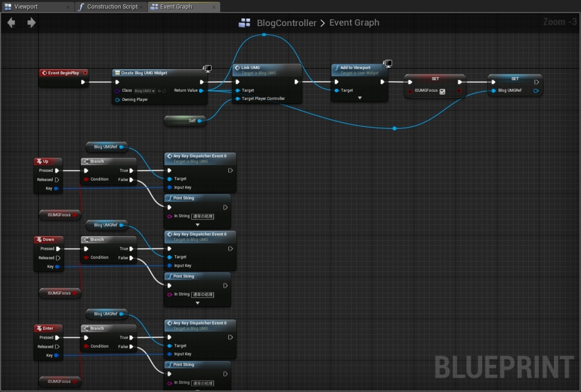Screen dimensions: 581x392
Task: Click True pin on Enter Branch node
Action: (x=131, y=338)
